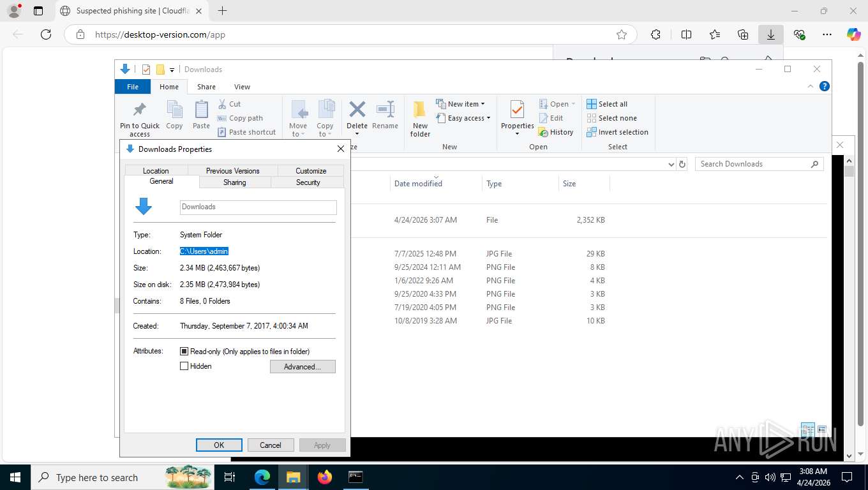Click the taskbar search box
This screenshot has height=490, width=868.
(122, 477)
